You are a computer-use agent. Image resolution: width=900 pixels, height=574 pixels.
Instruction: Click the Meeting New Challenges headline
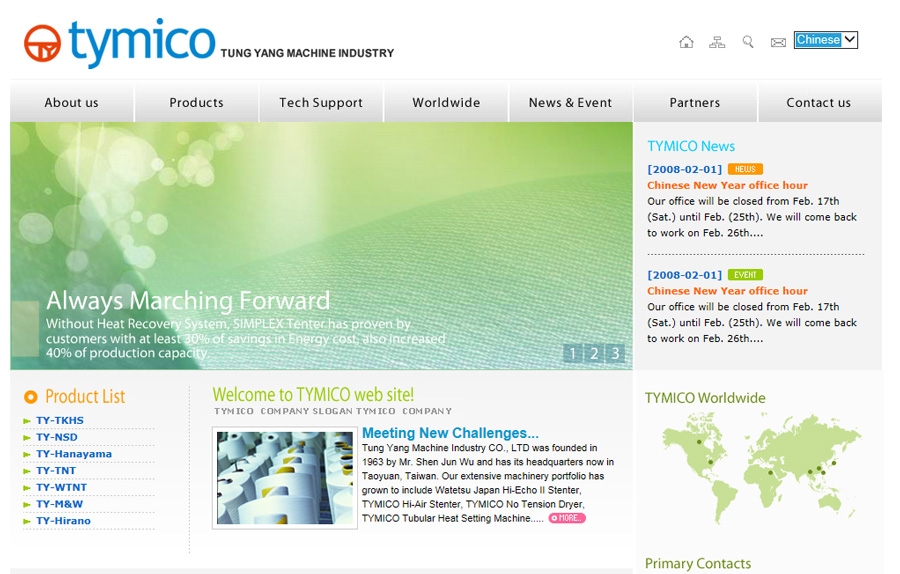[450, 433]
